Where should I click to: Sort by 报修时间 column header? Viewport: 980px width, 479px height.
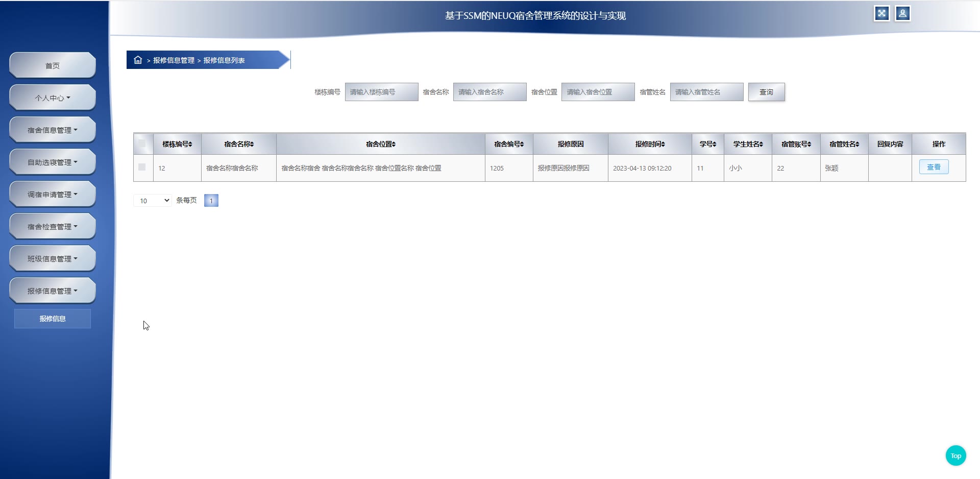(650, 144)
